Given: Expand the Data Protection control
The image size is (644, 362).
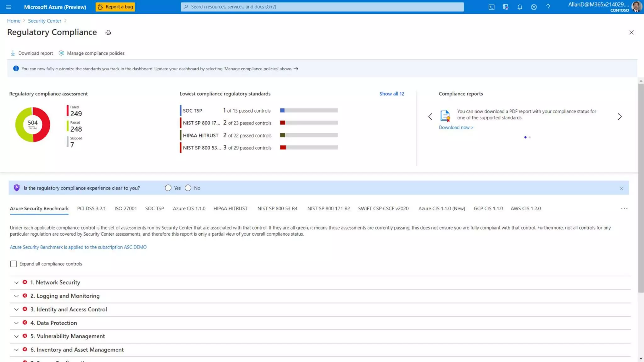Looking at the screenshot, I should 16,323.
